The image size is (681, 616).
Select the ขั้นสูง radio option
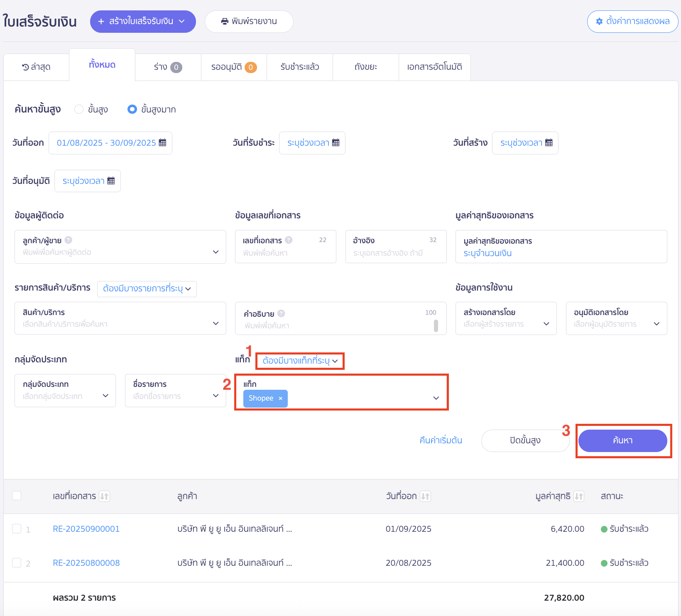[79, 109]
